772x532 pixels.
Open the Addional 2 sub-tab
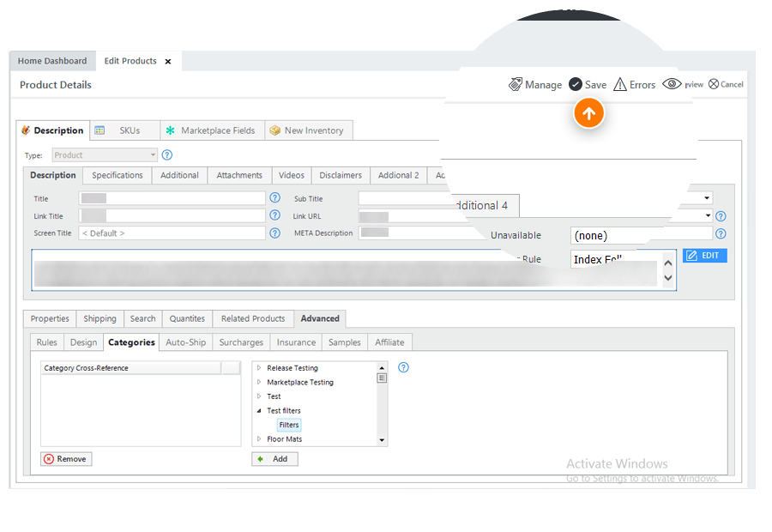pyautogui.click(x=398, y=175)
